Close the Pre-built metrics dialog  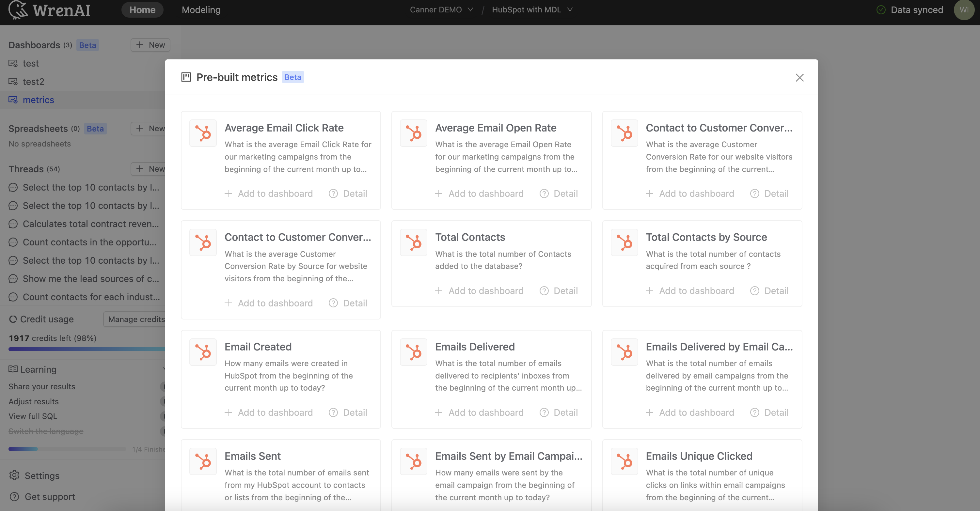tap(800, 78)
